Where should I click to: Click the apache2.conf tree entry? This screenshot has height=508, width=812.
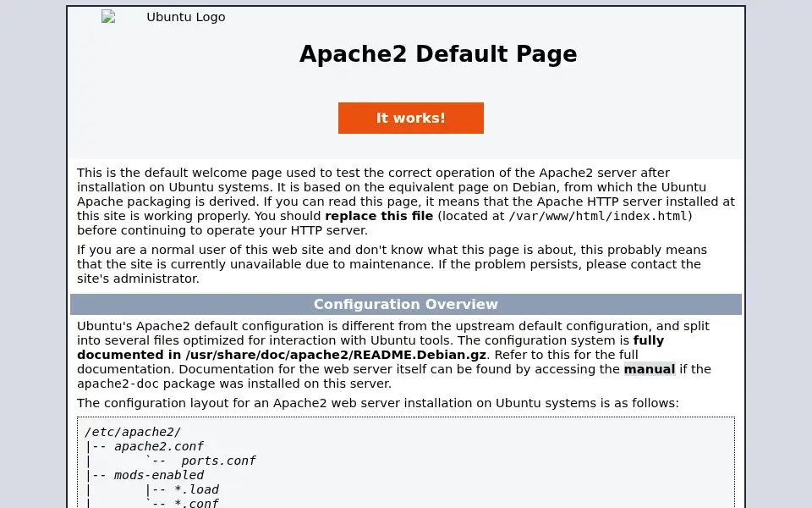click(x=159, y=446)
